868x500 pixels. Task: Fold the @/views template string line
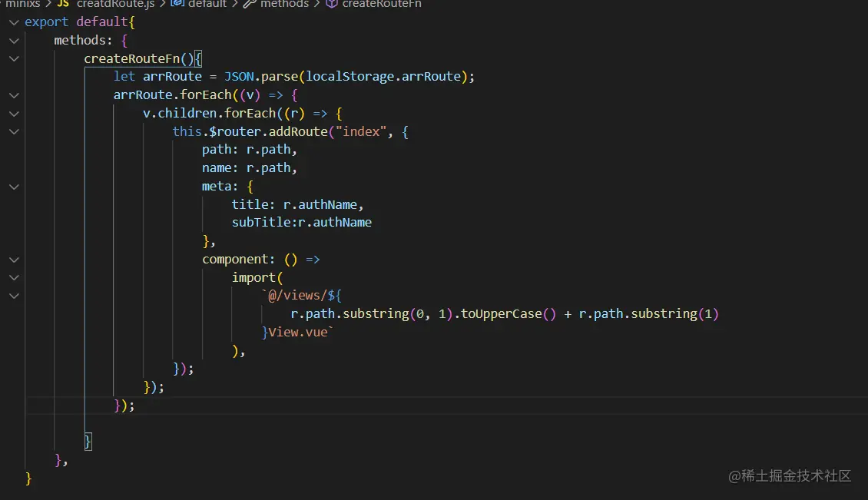pos(15,296)
